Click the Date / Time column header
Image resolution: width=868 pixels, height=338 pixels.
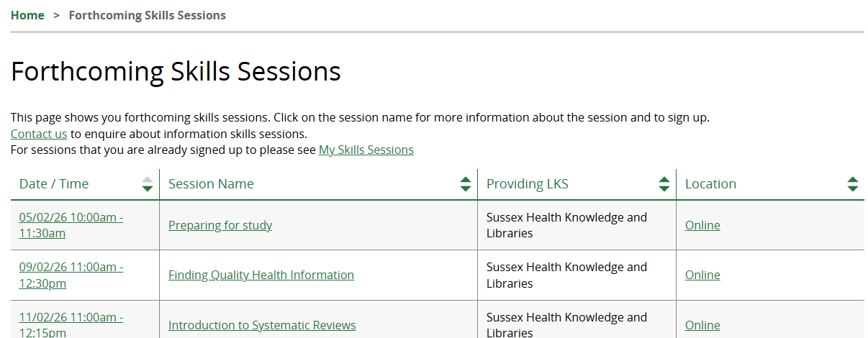tap(54, 184)
